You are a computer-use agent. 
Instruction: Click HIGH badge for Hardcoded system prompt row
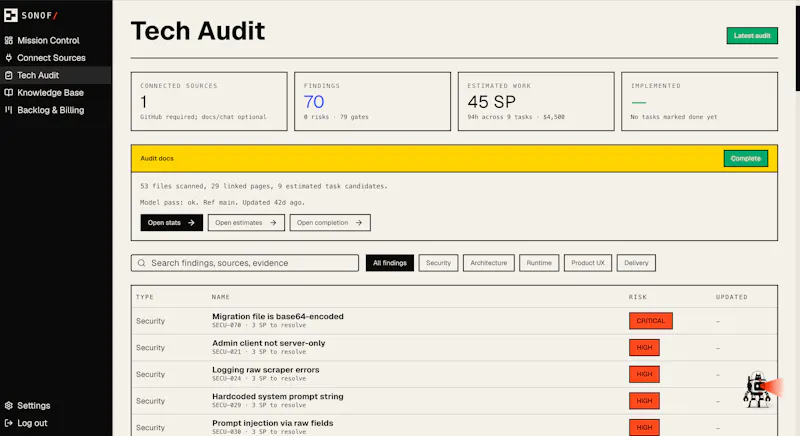(x=644, y=401)
